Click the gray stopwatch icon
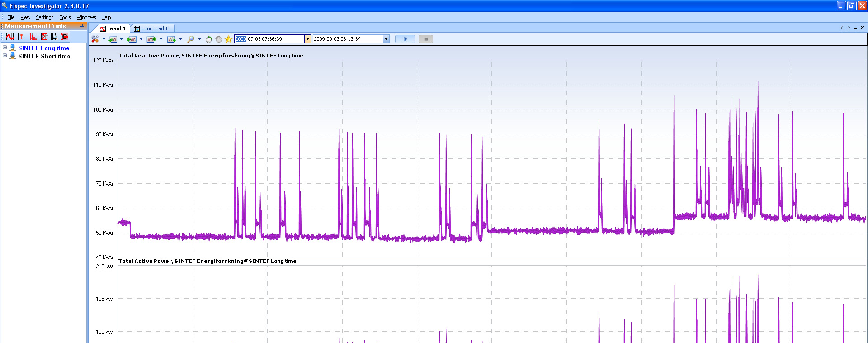This screenshot has width=868, height=343. pos(219,39)
